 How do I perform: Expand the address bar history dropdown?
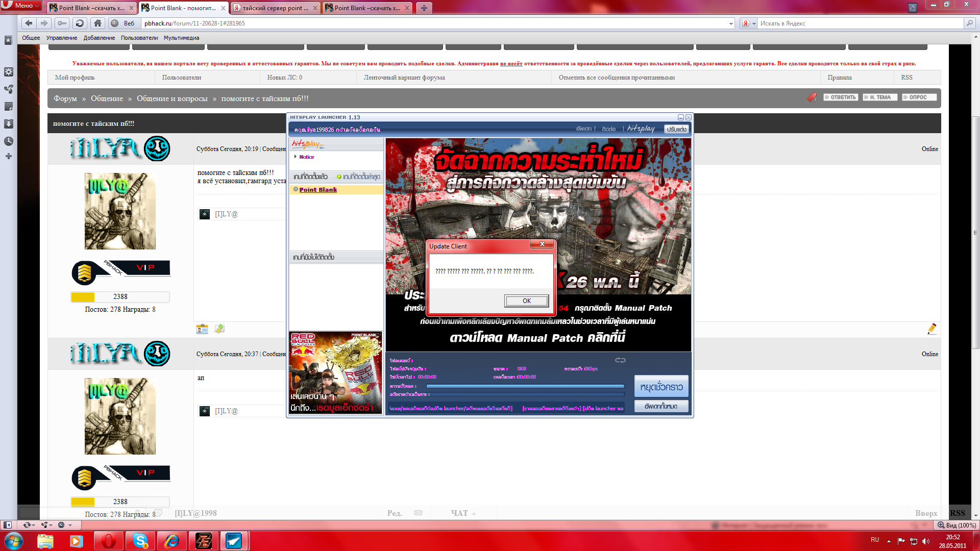pos(731,23)
